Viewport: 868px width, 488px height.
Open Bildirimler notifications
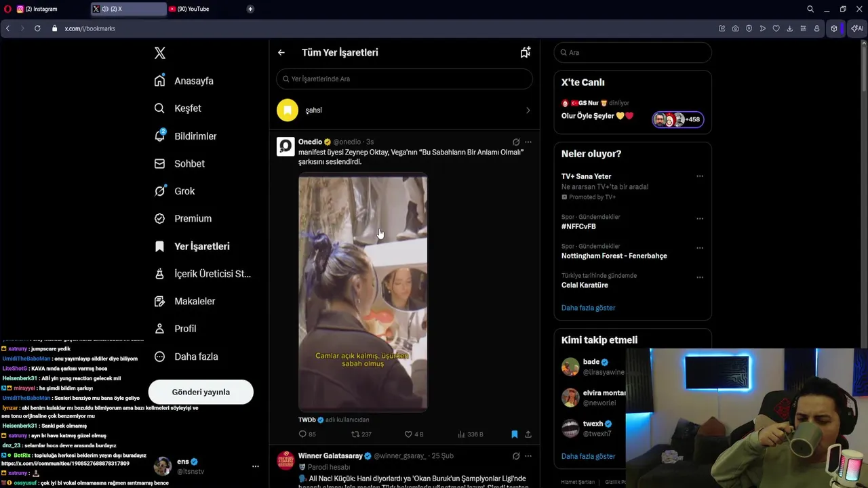pos(185,136)
